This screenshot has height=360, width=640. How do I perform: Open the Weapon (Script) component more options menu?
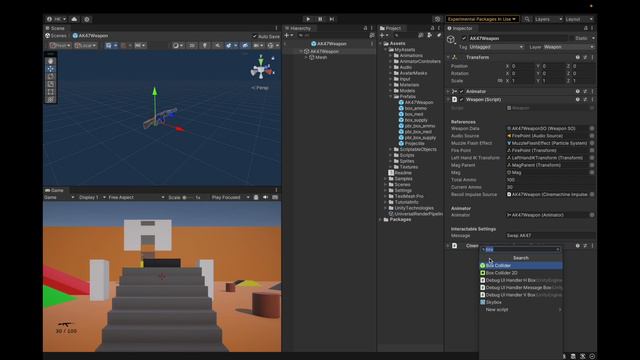[592, 100]
